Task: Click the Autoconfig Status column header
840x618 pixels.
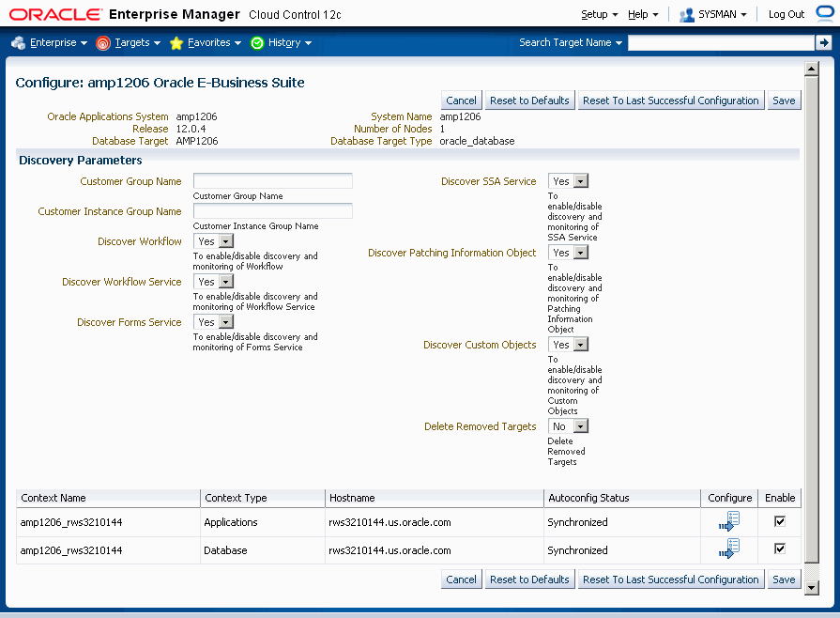Action: pyautogui.click(x=622, y=498)
